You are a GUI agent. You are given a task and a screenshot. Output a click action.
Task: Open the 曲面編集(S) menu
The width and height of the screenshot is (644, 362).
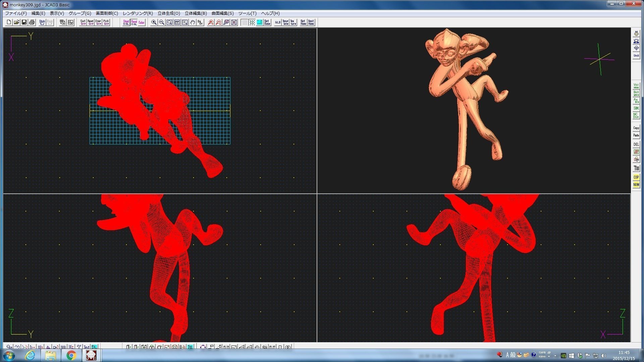tap(223, 13)
